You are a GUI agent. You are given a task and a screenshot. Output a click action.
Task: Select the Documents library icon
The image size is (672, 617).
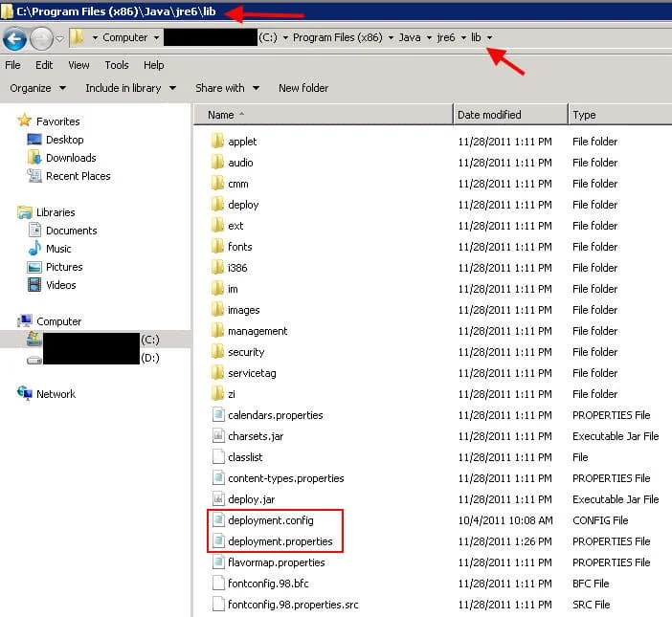point(34,230)
